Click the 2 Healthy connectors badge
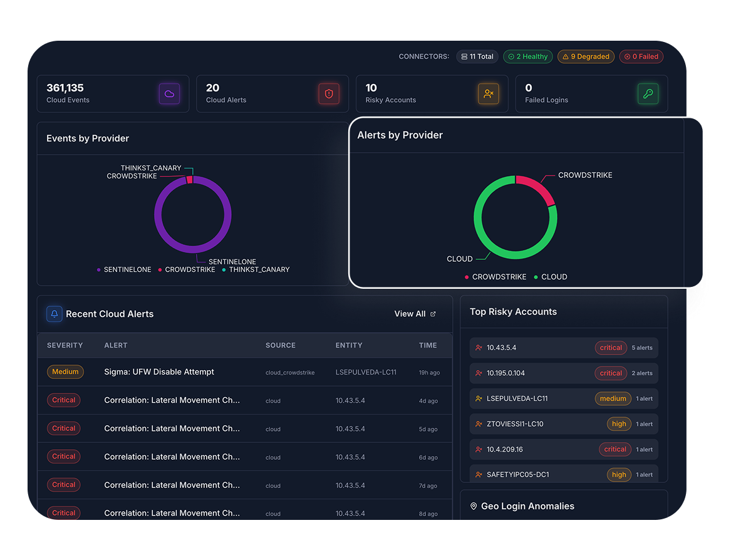 click(x=528, y=56)
